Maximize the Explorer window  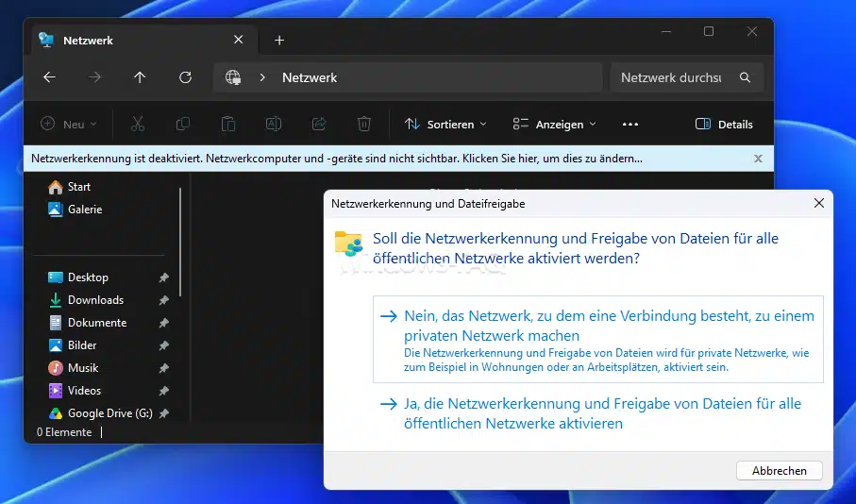click(709, 32)
